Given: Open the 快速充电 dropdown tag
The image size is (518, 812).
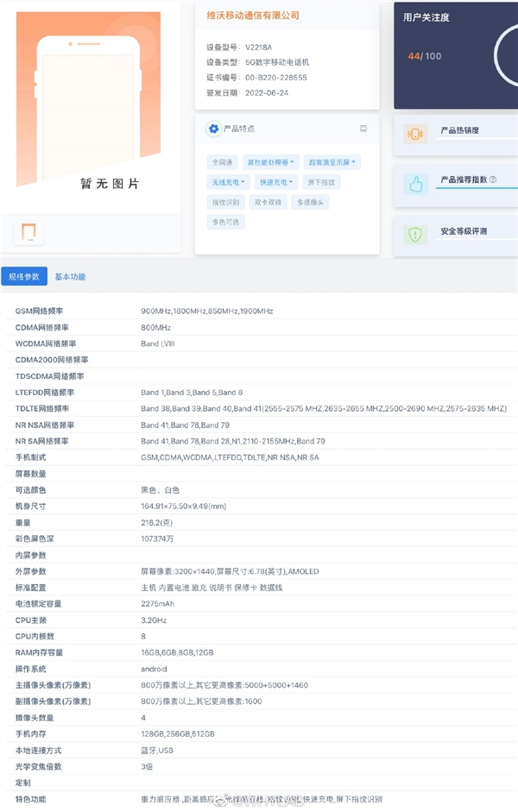Looking at the screenshot, I should [275, 182].
